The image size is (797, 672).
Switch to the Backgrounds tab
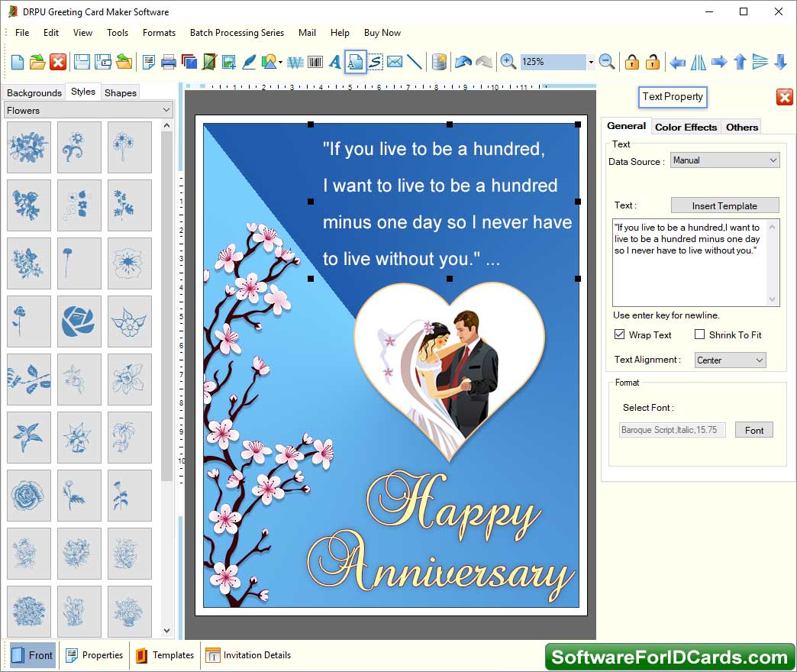(34, 92)
